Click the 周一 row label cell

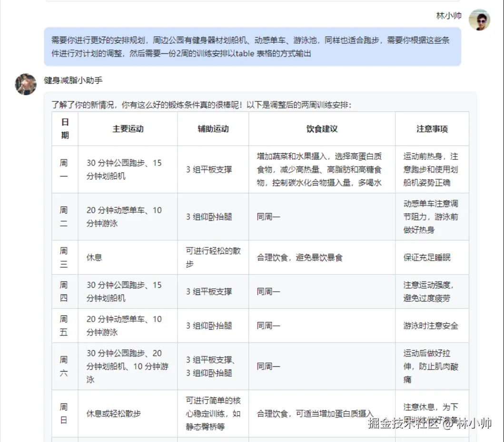point(64,168)
